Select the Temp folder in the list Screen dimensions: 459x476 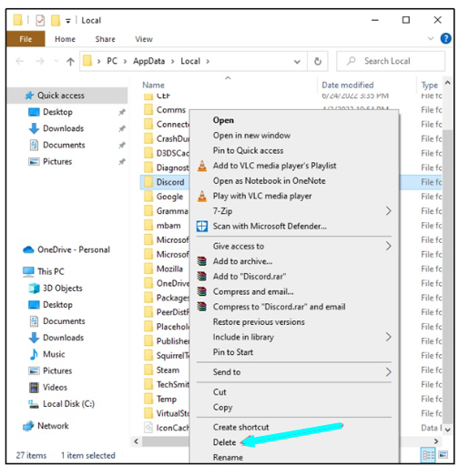tap(166, 400)
